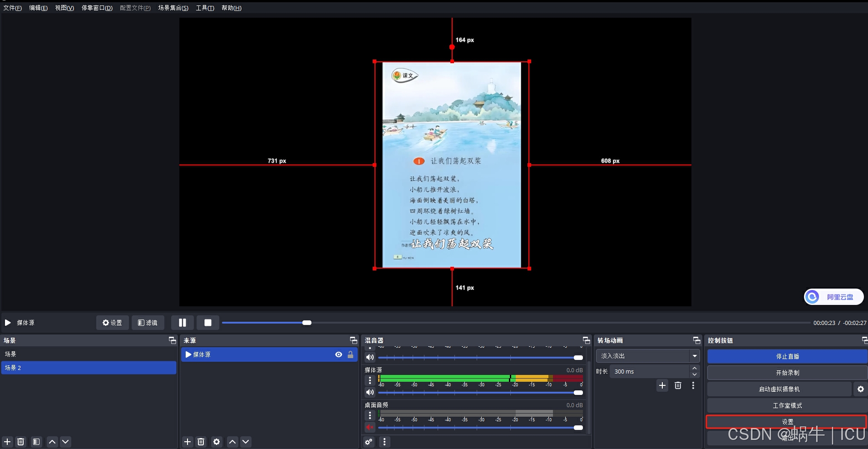Image resolution: width=868 pixels, height=449 pixels.
Task: Open the 场景集合 menu
Action: (173, 8)
